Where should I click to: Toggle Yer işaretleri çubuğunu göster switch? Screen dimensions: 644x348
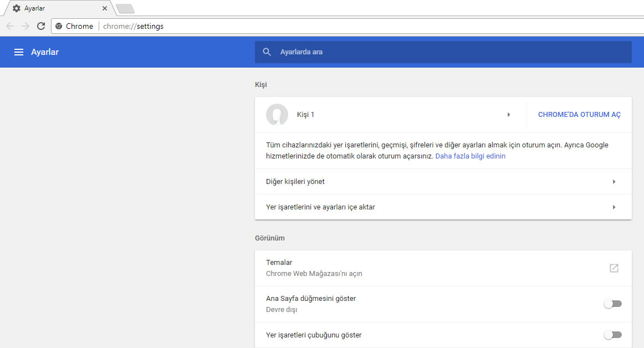pyautogui.click(x=612, y=335)
